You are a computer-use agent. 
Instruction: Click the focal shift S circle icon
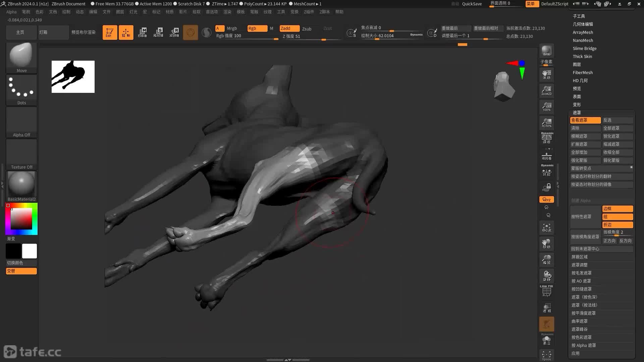352,33
